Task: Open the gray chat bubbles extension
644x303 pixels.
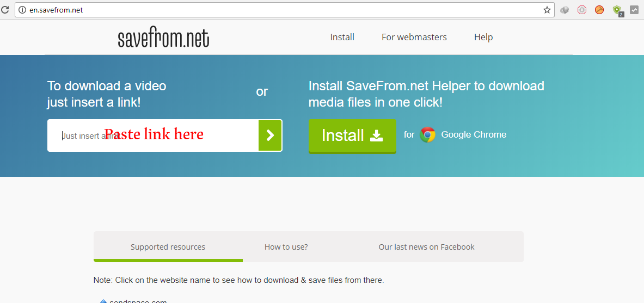Action: (x=565, y=10)
